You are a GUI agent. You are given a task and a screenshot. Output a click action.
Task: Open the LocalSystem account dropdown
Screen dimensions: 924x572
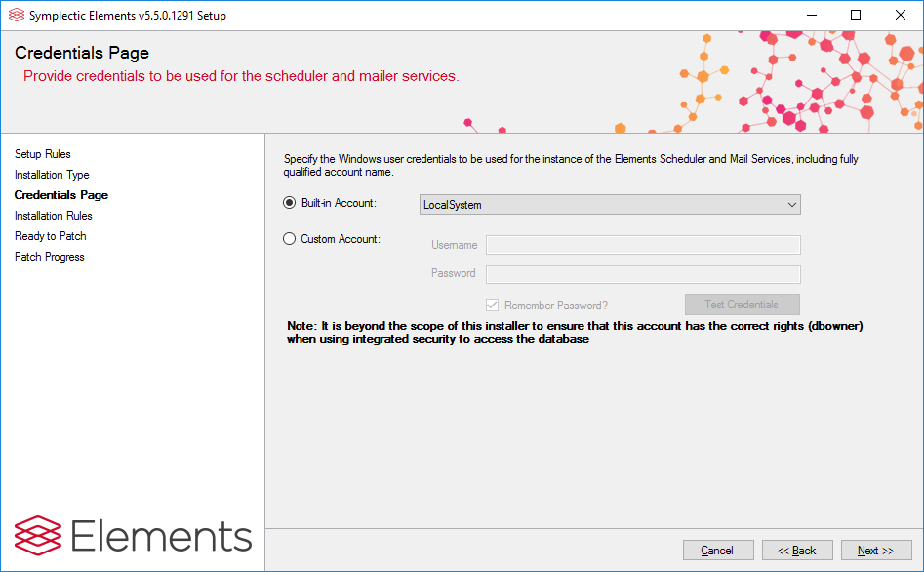tap(610, 205)
